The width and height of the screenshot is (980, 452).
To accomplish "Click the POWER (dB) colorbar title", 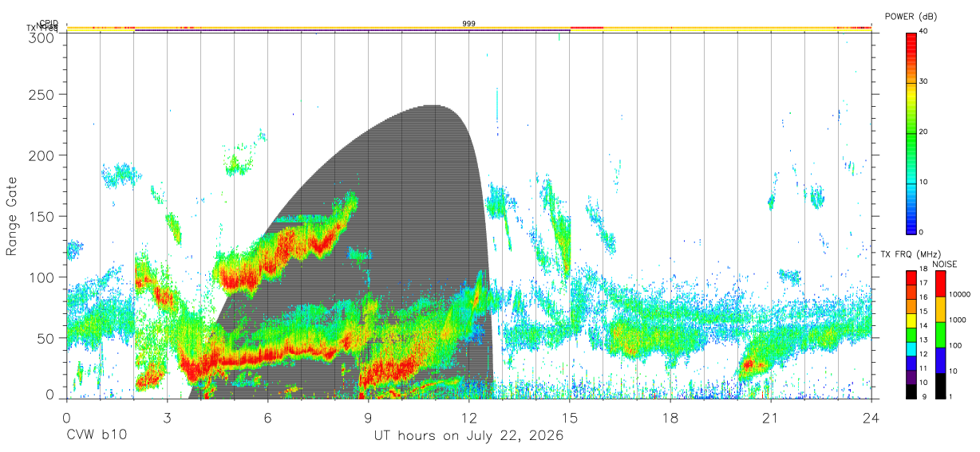I will point(911,17).
